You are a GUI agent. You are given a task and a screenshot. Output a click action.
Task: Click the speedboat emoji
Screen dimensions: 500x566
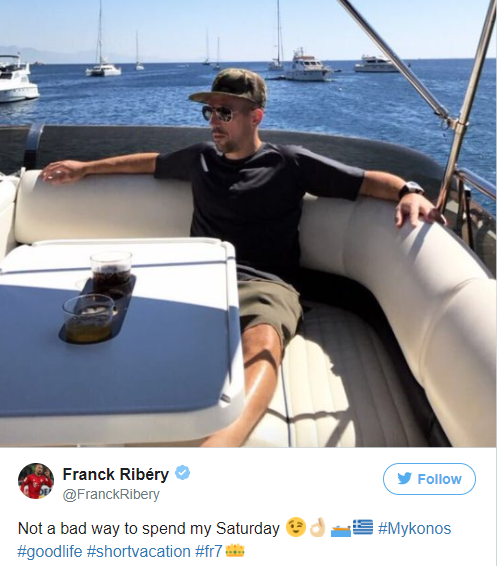[340, 531]
